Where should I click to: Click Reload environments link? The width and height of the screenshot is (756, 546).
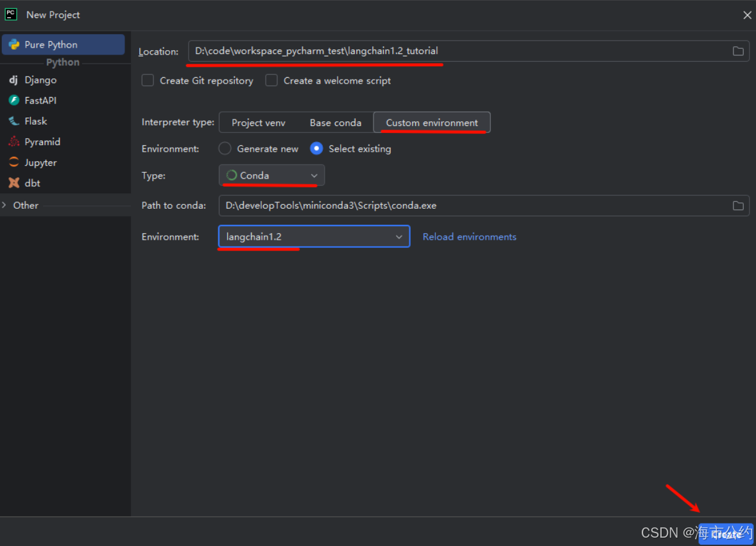coord(469,236)
